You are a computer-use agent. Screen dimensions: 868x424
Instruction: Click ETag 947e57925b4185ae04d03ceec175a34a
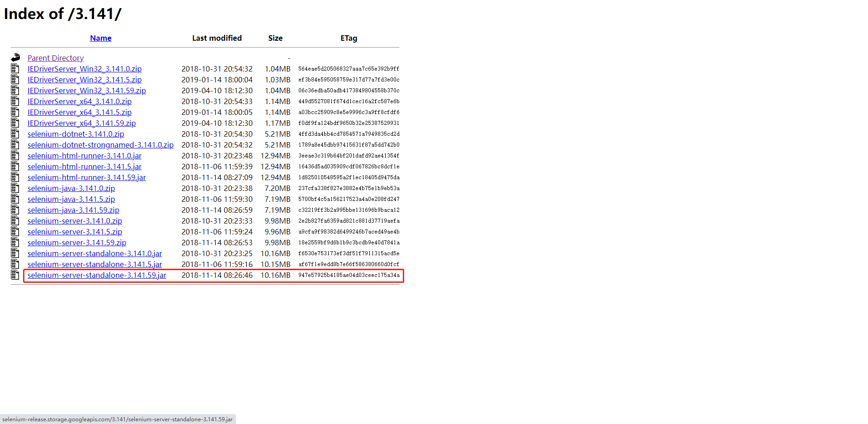tap(349, 275)
